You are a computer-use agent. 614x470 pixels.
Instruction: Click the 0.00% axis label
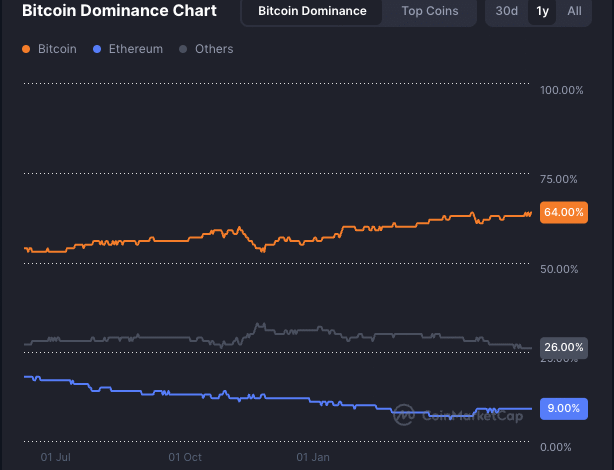(555, 447)
